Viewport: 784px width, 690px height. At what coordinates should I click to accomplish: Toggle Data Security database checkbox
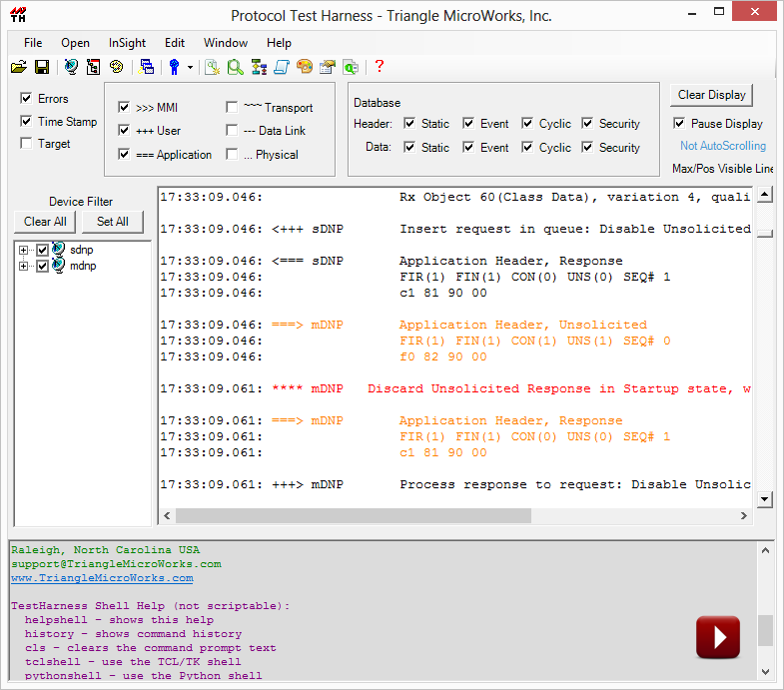tap(587, 147)
